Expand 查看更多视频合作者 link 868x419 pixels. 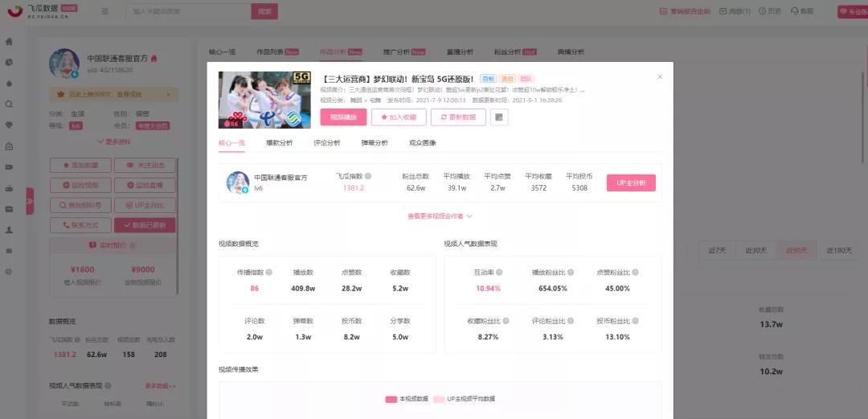pyautogui.click(x=440, y=216)
